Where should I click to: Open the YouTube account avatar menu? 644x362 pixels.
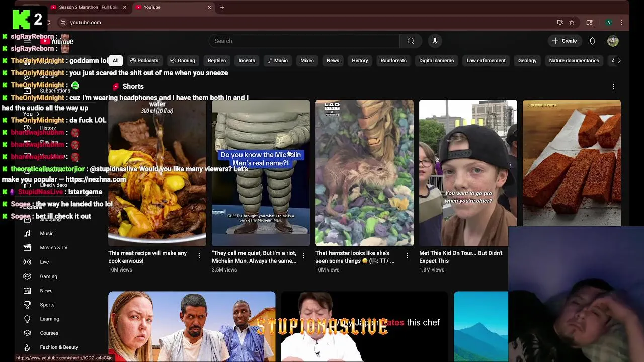pos(612,41)
